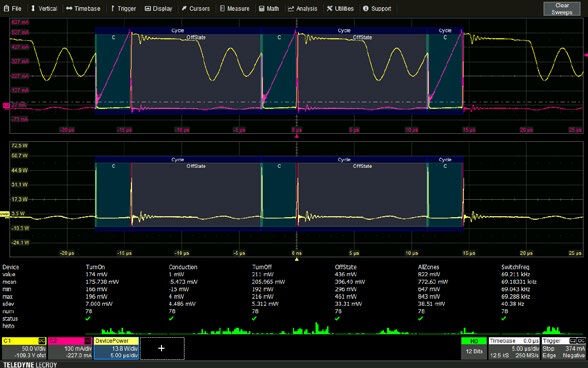Click the Switchfreq status checkmark
This screenshot has width=588, height=368.
504,318
